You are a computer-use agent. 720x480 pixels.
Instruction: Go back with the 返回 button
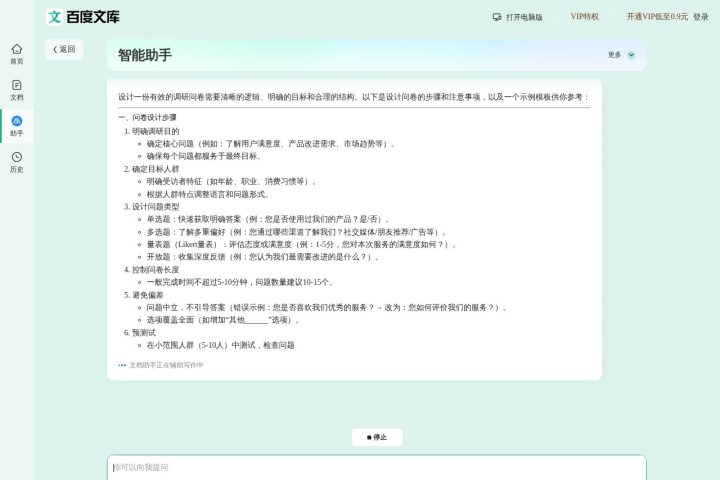pos(64,49)
